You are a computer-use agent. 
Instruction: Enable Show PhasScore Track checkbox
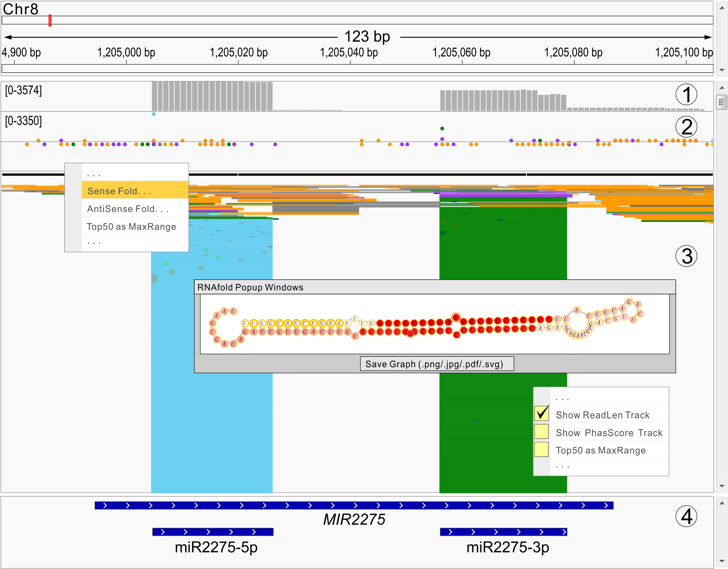coord(541,431)
